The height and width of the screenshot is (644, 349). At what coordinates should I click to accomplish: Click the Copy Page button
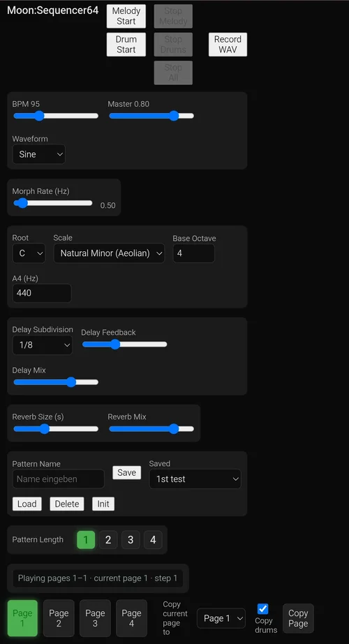coord(298,618)
